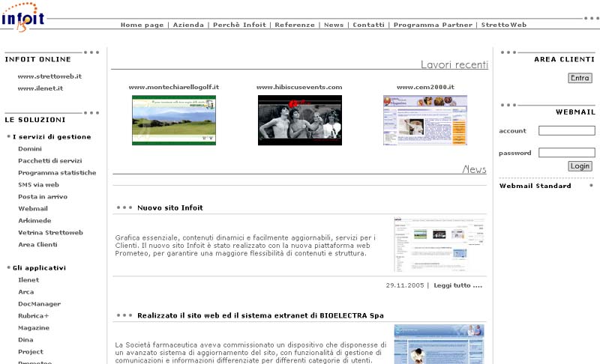Visit the www.ilenet.it link
The width and height of the screenshot is (600, 364).
click(x=40, y=88)
